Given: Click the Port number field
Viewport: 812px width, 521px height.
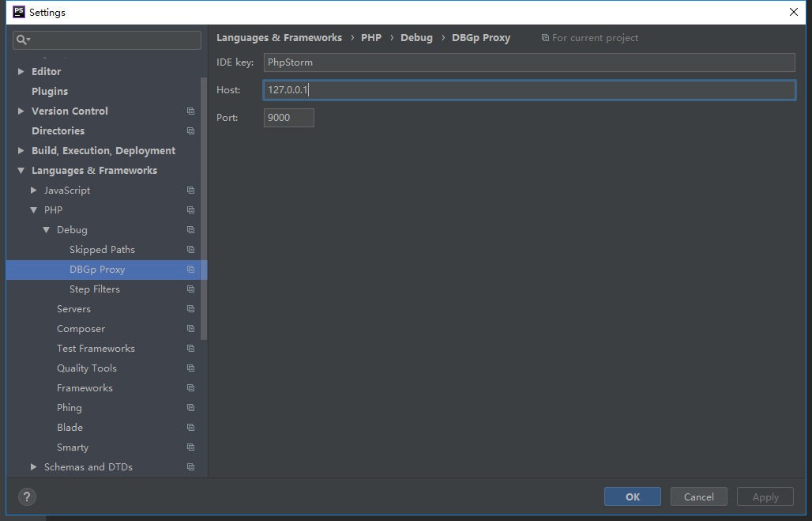Looking at the screenshot, I should click(x=288, y=118).
